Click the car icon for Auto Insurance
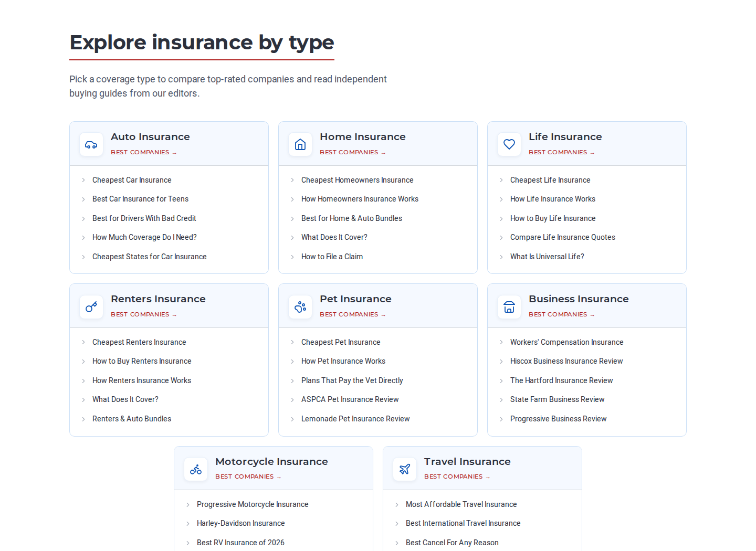The image size is (756, 551). [91, 144]
